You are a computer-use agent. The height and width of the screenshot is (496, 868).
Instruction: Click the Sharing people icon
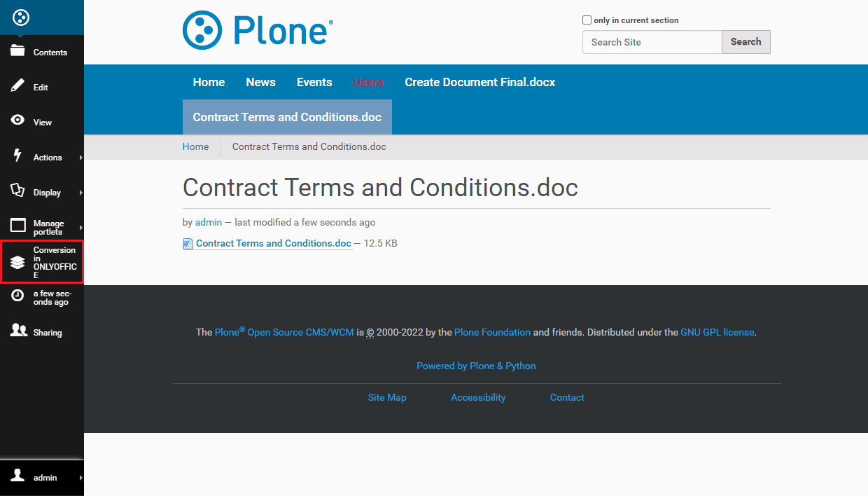18,331
